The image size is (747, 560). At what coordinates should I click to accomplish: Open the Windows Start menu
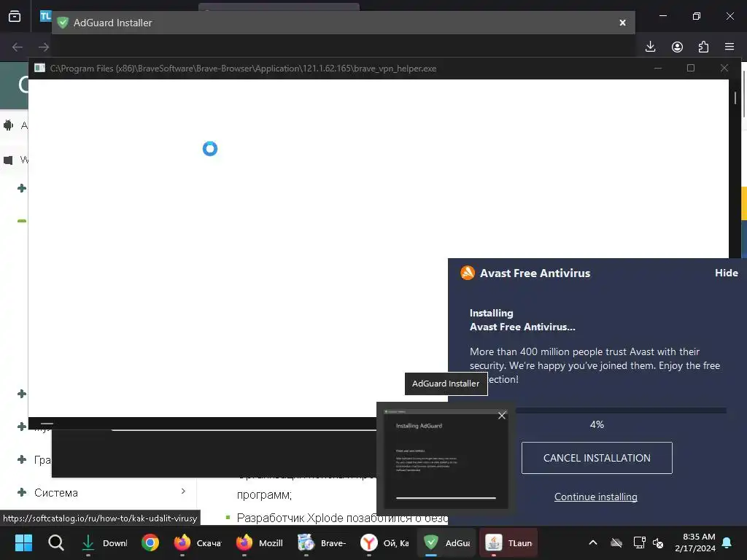[x=23, y=542]
